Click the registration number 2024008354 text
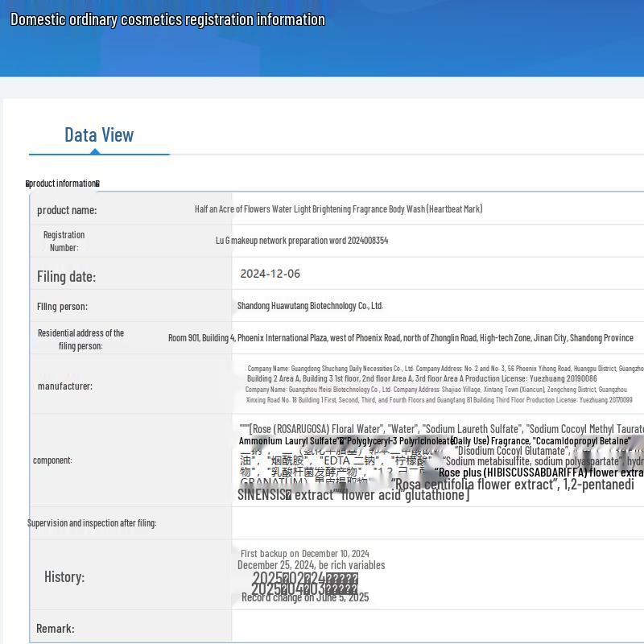The height and width of the screenshot is (644, 644). coord(302,241)
